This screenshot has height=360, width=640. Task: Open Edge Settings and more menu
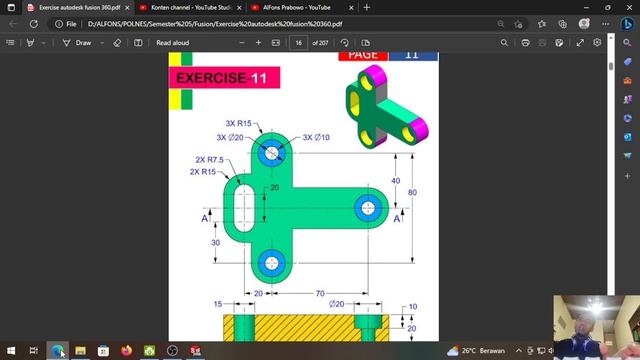606,24
